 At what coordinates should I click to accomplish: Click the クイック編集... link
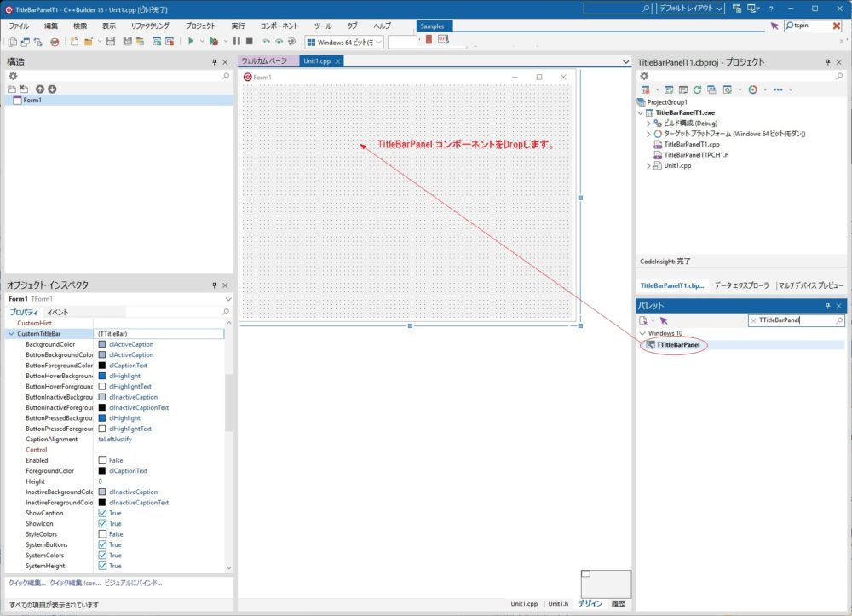[x=27, y=584]
